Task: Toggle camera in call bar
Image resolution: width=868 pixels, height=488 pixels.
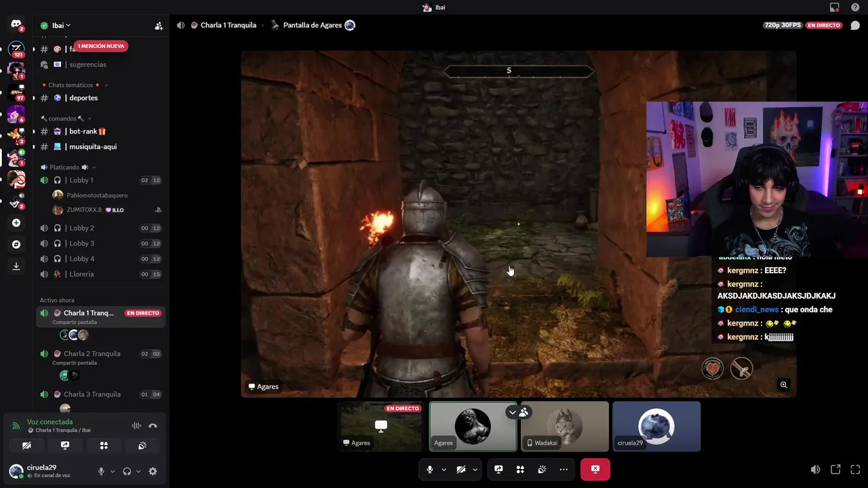Action: [461, 469]
